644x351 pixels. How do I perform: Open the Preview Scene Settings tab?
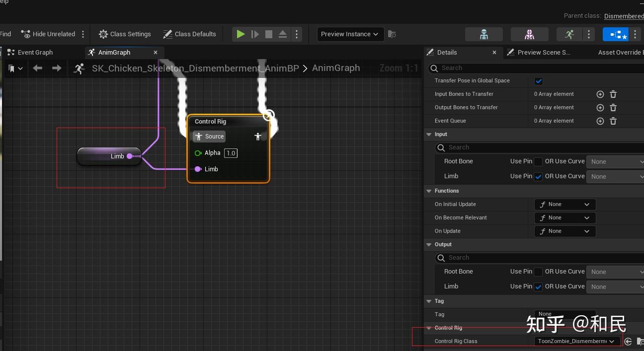click(x=543, y=53)
